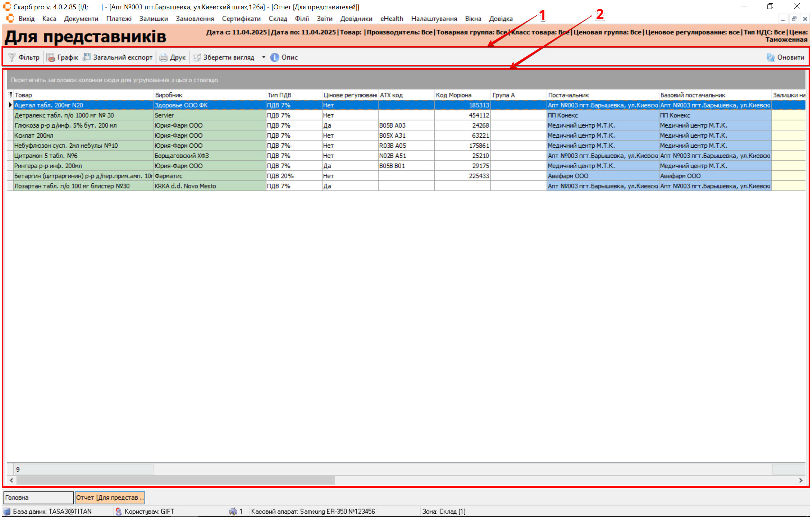The width and height of the screenshot is (812, 517).
Task: Click the Загальний експорт save icon
Action: pos(87,57)
